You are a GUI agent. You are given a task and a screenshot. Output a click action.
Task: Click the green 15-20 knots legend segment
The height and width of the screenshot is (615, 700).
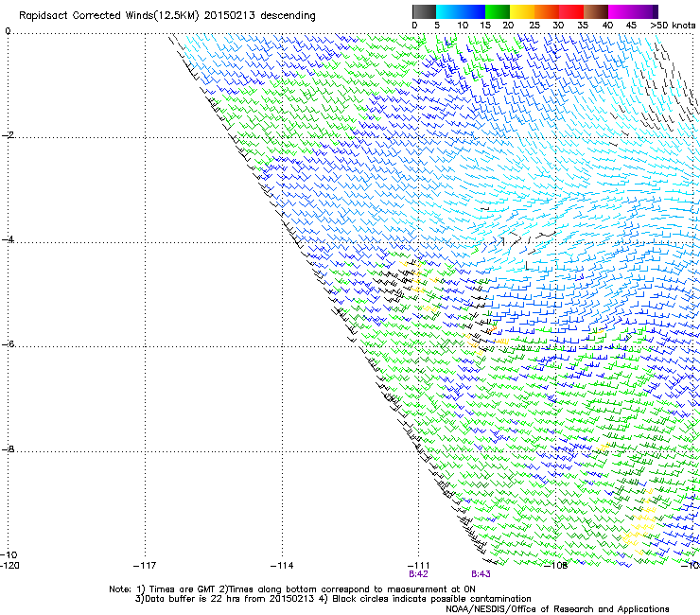click(498, 11)
